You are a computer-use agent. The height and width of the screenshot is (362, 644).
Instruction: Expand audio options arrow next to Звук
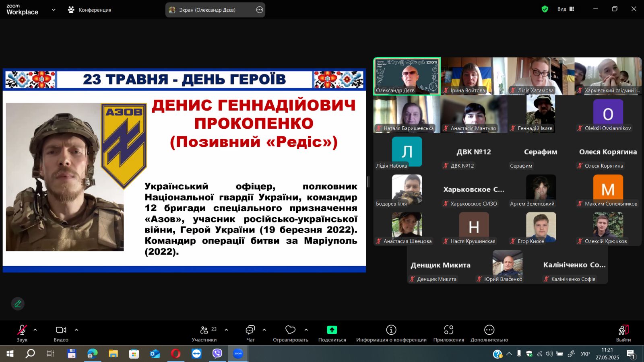(35, 330)
